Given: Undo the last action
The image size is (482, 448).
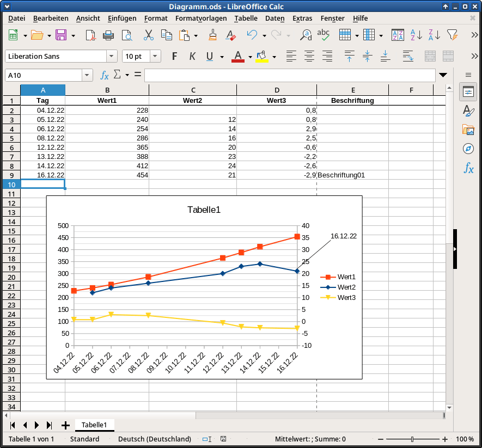Looking at the screenshot, I should point(252,35).
